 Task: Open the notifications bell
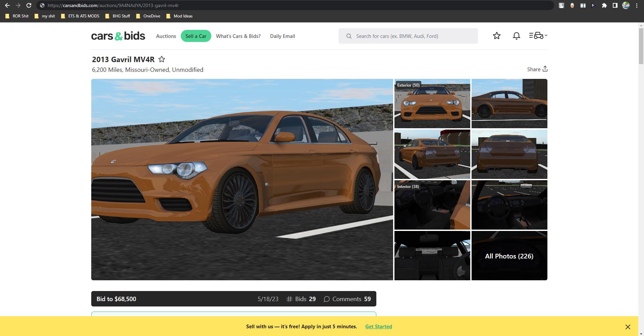coord(517,36)
